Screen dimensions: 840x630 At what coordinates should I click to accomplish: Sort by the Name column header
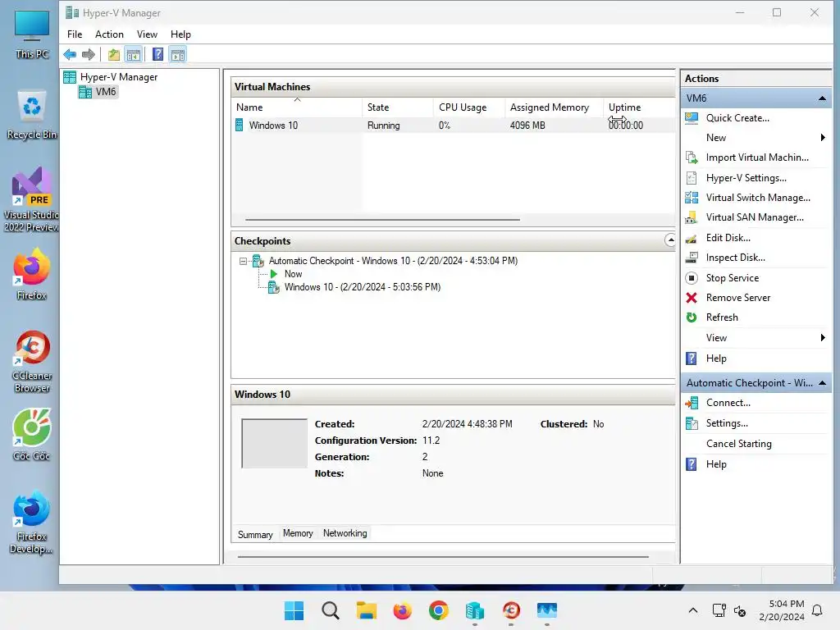297,107
